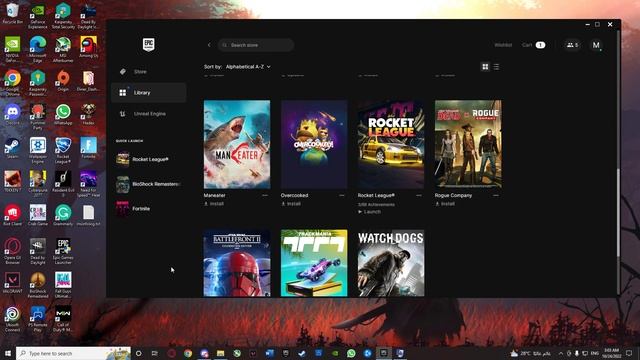Open Task View from the taskbar
The image size is (640, 360).
155,353
